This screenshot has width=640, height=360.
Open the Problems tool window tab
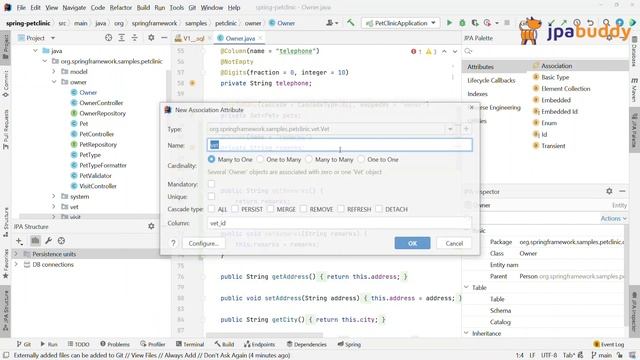[x=115, y=344]
